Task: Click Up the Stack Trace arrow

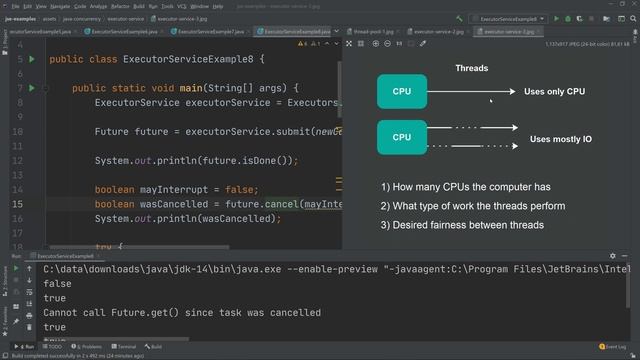Action: tap(29, 268)
